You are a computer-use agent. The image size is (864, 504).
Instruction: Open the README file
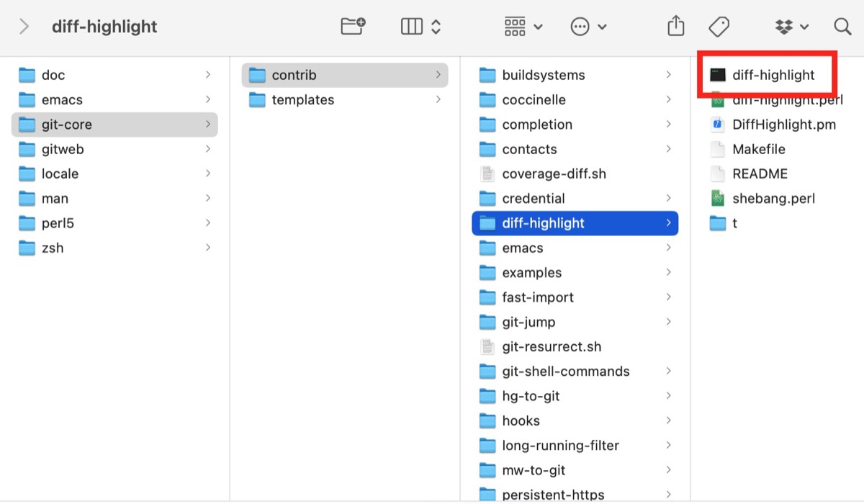760,174
